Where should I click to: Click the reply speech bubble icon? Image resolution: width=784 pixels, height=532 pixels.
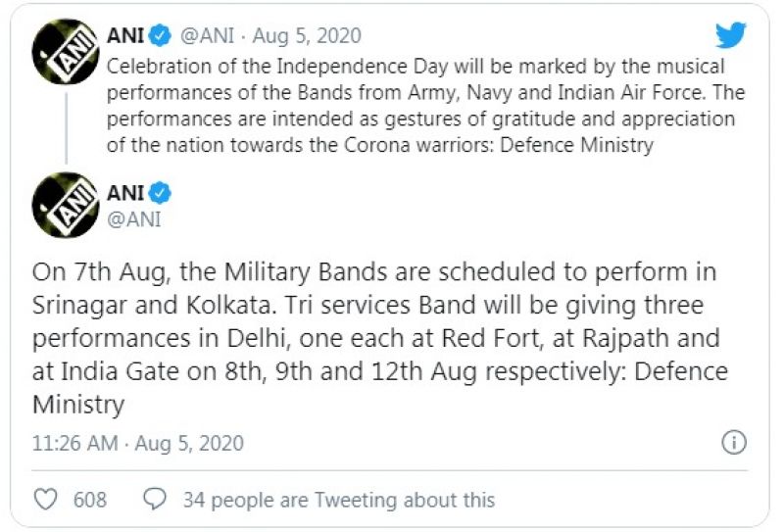(x=155, y=499)
